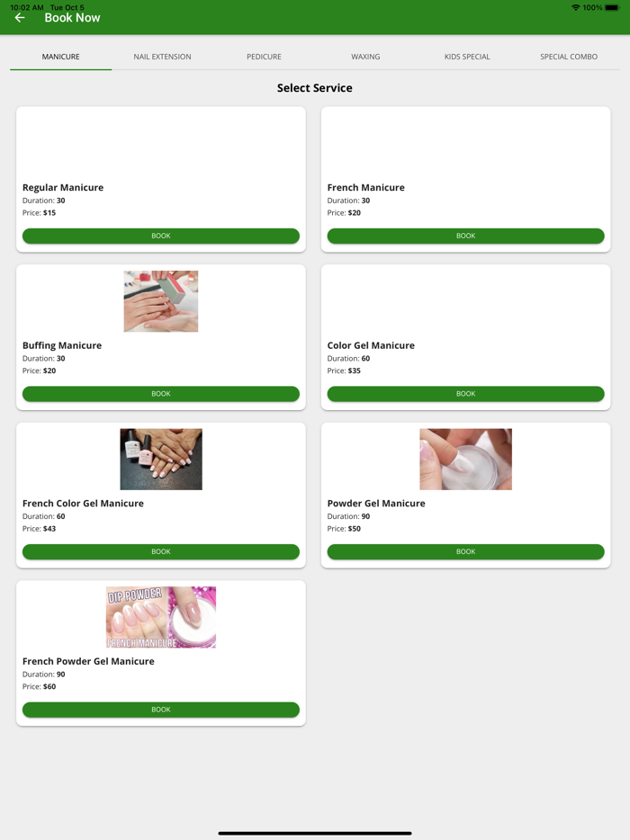Viewport: 630px width, 840px height.
Task: Open the Special Combo tab
Action: pyautogui.click(x=569, y=57)
